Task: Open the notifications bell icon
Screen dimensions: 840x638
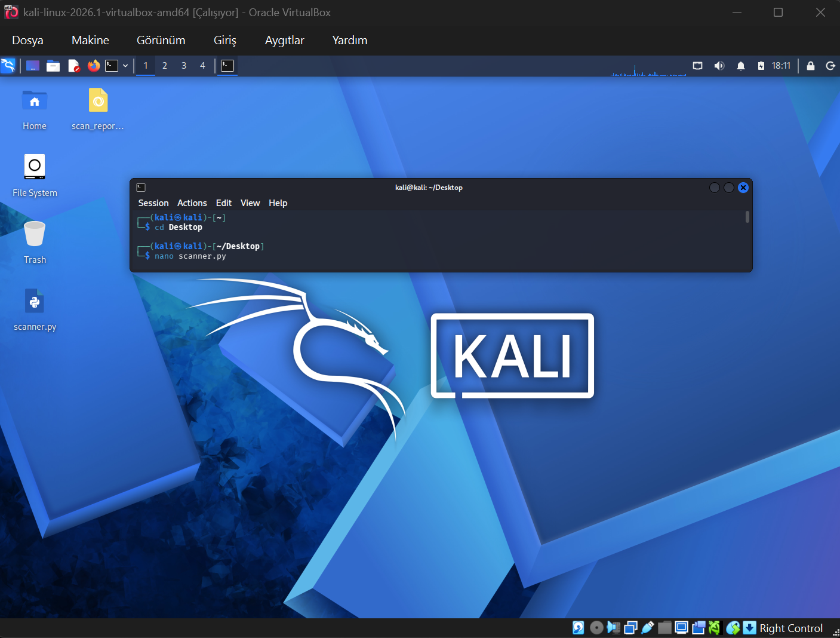Action: coord(741,66)
